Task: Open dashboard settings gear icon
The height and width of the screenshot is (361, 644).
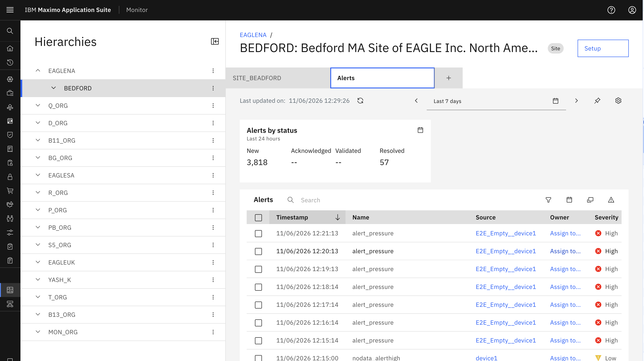Action: click(618, 101)
